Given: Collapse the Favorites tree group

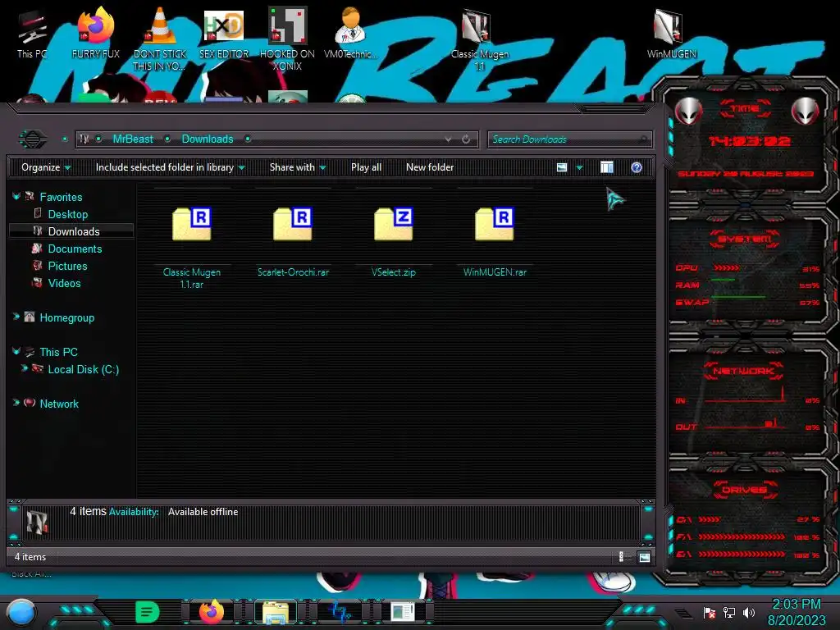Looking at the screenshot, I should (16, 197).
